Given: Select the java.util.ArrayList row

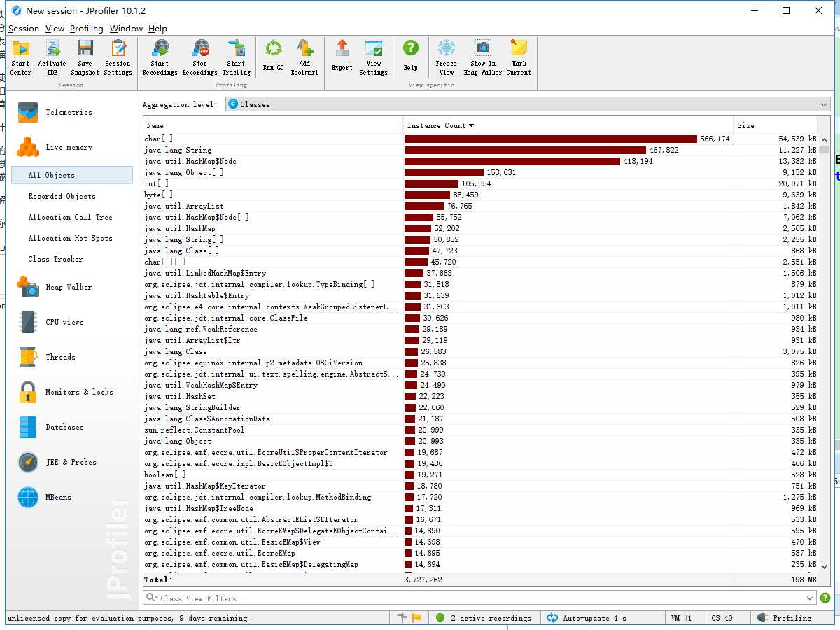Looking at the screenshot, I should pyautogui.click(x=481, y=206).
